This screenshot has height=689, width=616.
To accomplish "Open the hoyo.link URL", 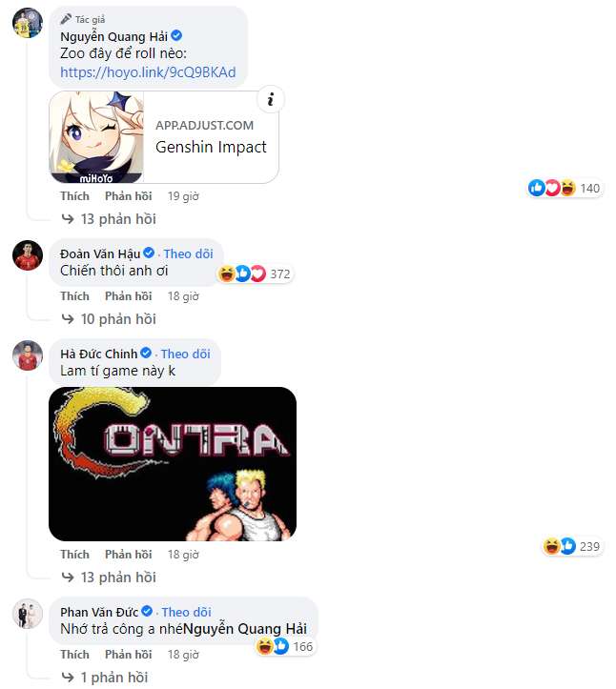I will [x=148, y=72].
